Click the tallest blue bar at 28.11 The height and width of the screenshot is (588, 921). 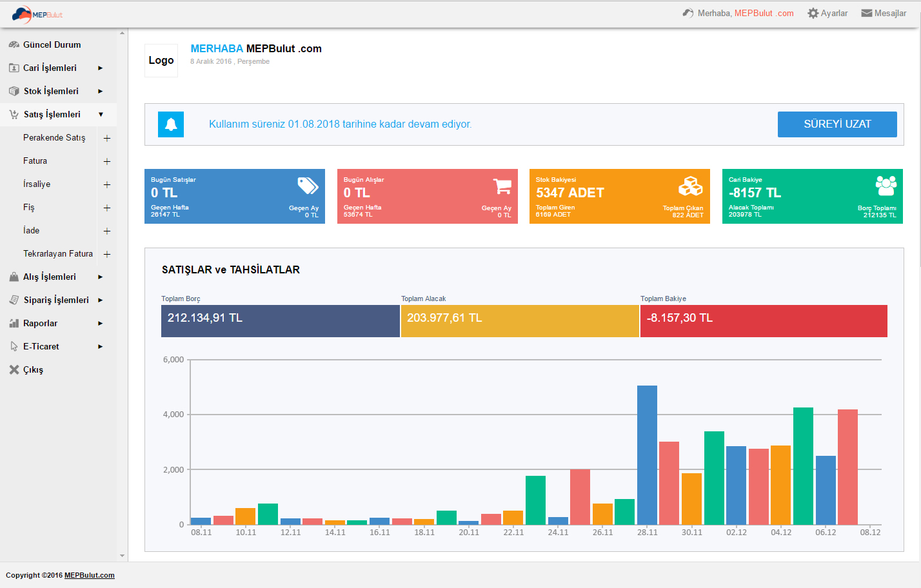click(x=647, y=455)
